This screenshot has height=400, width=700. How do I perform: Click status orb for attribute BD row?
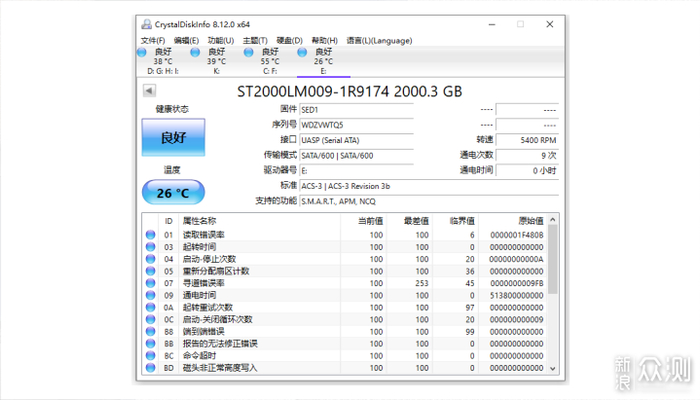tap(150, 367)
